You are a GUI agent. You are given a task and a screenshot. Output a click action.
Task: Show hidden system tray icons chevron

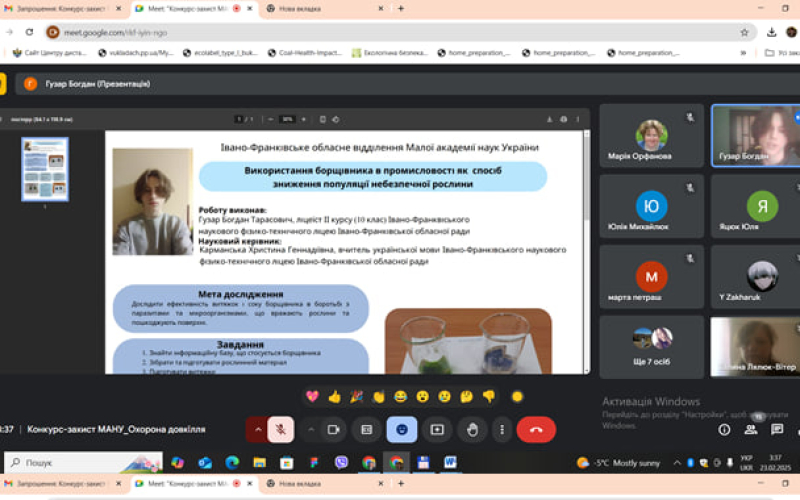tap(677, 463)
